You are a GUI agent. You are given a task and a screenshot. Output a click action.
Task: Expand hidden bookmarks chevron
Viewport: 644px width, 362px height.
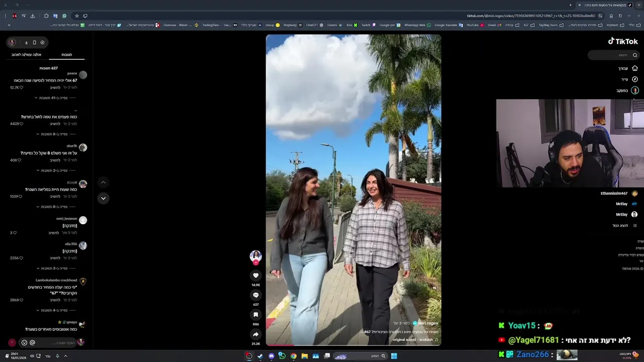pos(9,25)
